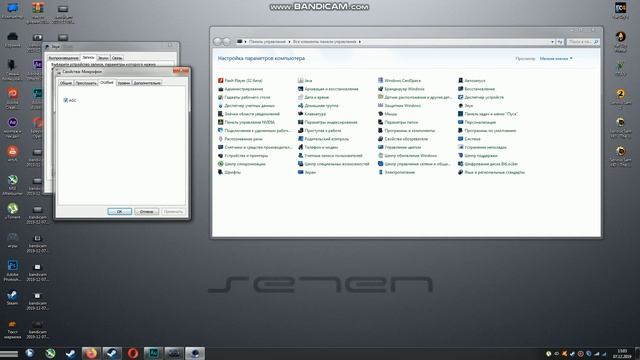The image size is (640, 360).
Task: Open Программы по умолчанию entry
Action: point(487,131)
